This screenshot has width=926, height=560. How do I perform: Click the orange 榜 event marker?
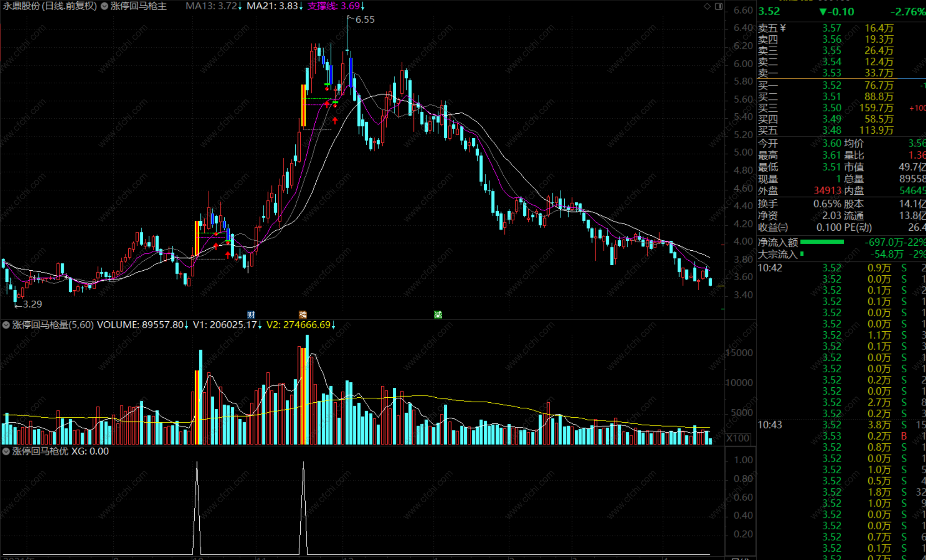pos(303,315)
